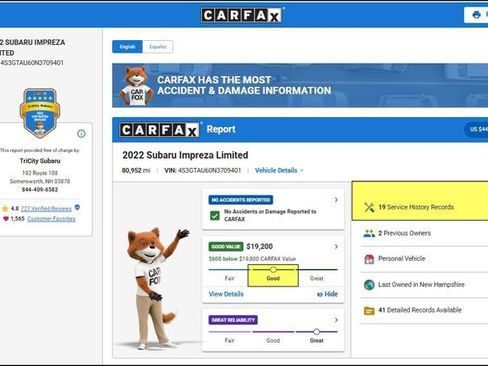Screen dimensions: 488x366
Task: Click View Details in the value card
Action: pos(226,294)
